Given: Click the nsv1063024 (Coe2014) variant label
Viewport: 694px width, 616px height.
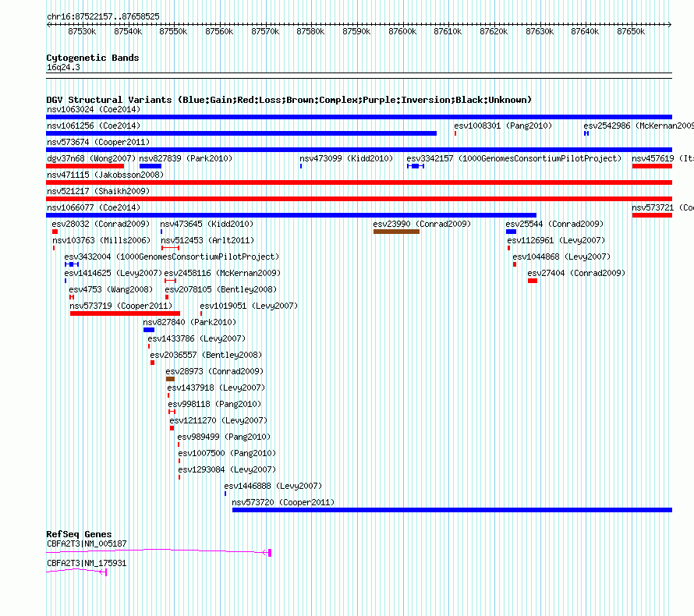Looking at the screenshot, I should (94, 109).
